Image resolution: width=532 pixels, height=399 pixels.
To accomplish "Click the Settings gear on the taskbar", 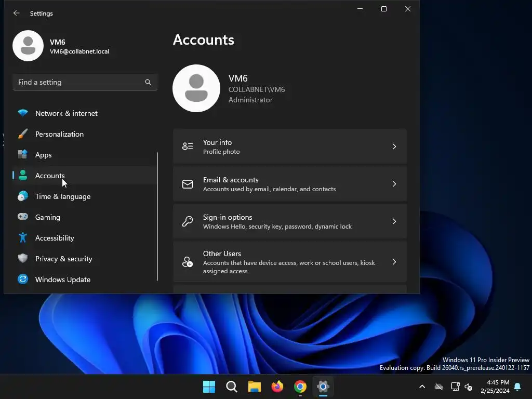I will pos(323,387).
